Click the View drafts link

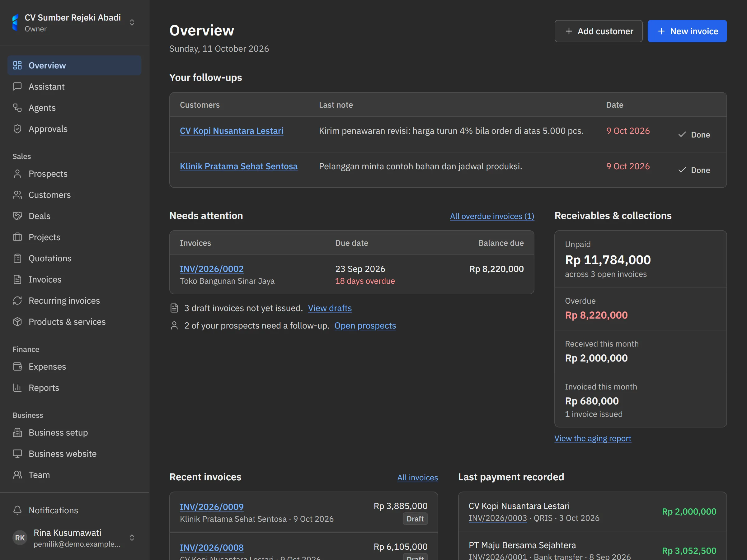(x=330, y=308)
